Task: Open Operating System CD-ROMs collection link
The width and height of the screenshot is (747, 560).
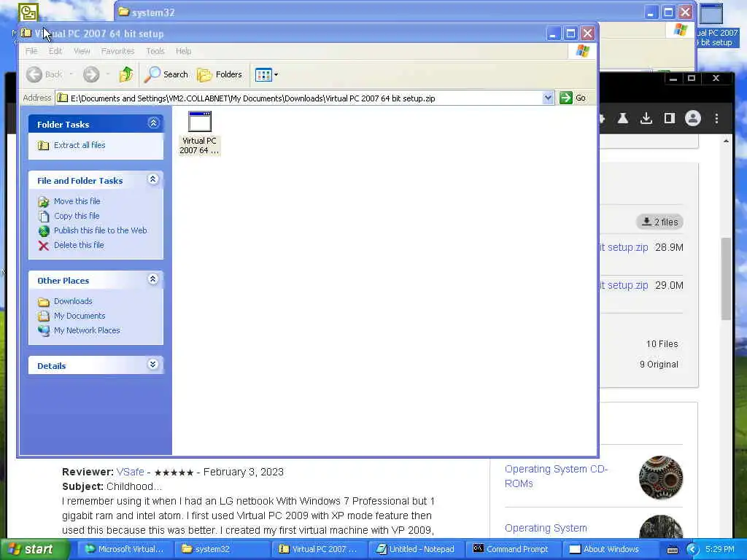Action: pos(556,476)
